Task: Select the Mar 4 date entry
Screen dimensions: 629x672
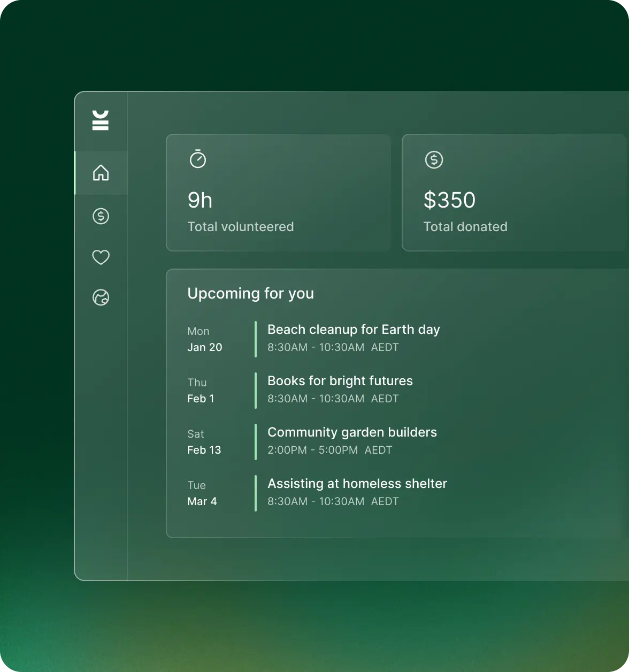Action: (x=202, y=501)
